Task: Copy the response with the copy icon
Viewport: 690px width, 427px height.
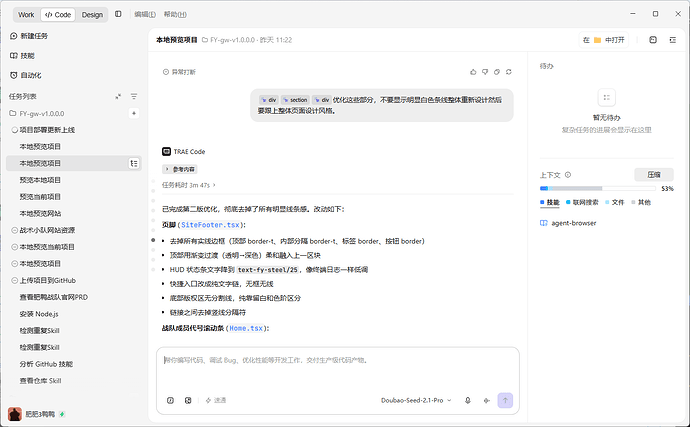Action: (x=497, y=72)
